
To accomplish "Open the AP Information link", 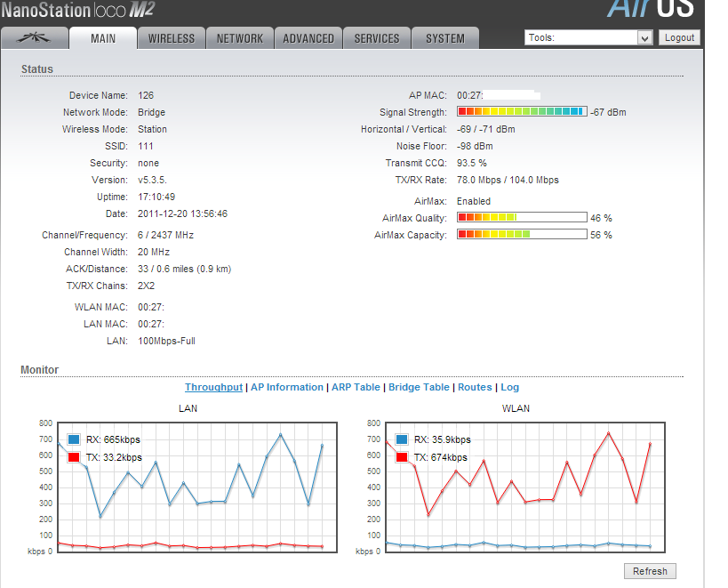I will tap(286, 388).
